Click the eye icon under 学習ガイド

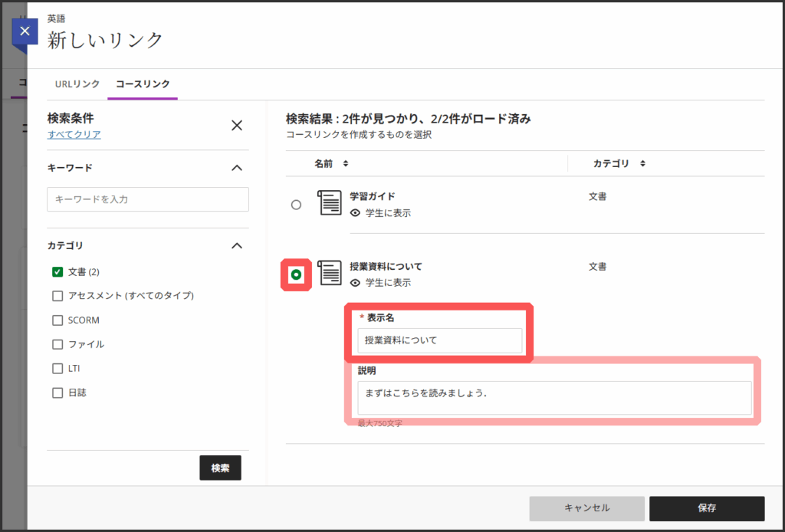pyautogui.click(x=355, y=213)
